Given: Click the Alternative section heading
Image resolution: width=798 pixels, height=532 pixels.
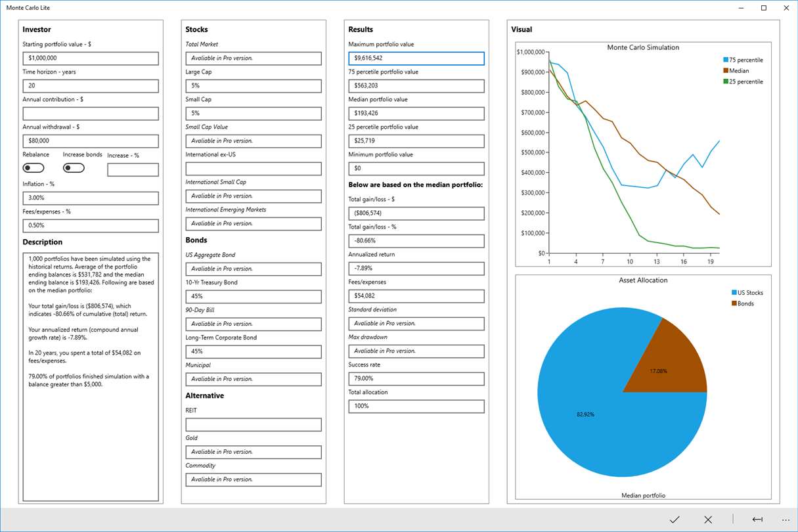Looking at the screenshot, I should [x=204, y=396].
